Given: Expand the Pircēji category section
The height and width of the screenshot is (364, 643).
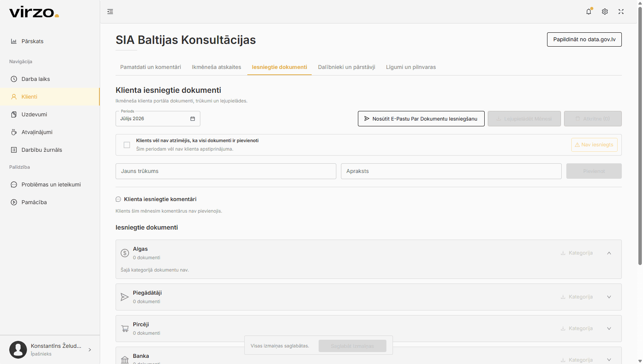Looking at the screenshot, I should click(609, 329).
